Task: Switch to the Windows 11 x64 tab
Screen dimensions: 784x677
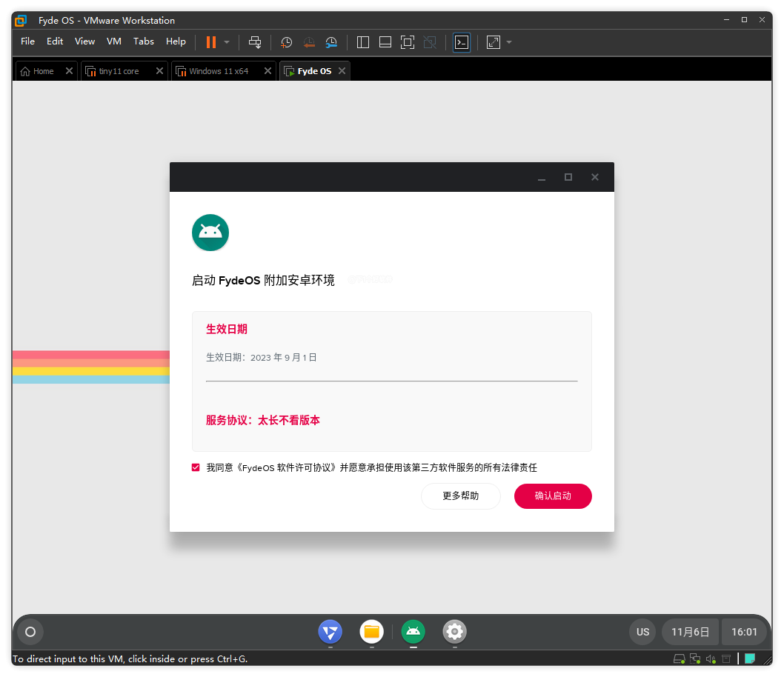Action: click(x=219, y=71)
